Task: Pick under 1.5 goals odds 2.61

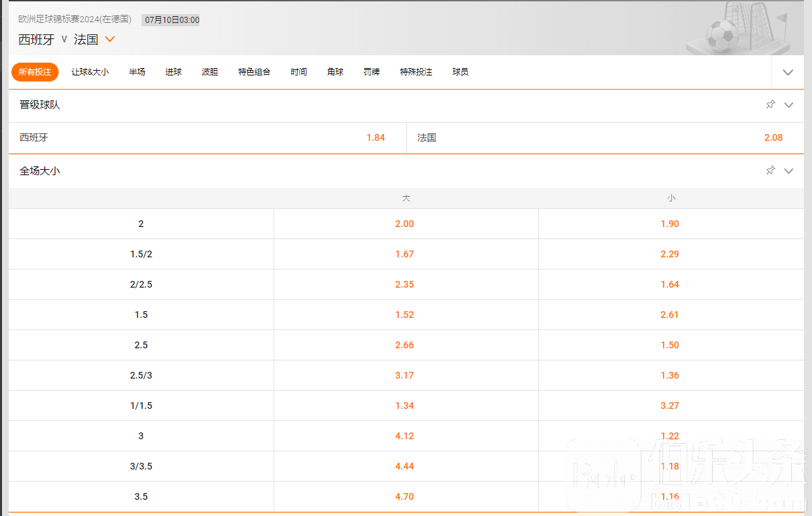Action: [670, 315]
